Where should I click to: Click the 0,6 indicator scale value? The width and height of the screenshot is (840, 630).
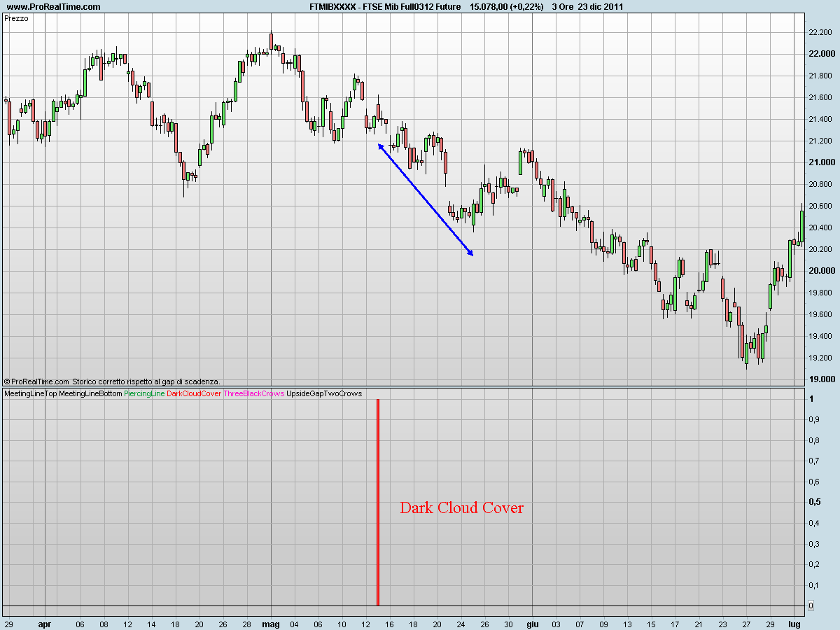point(813,482)
